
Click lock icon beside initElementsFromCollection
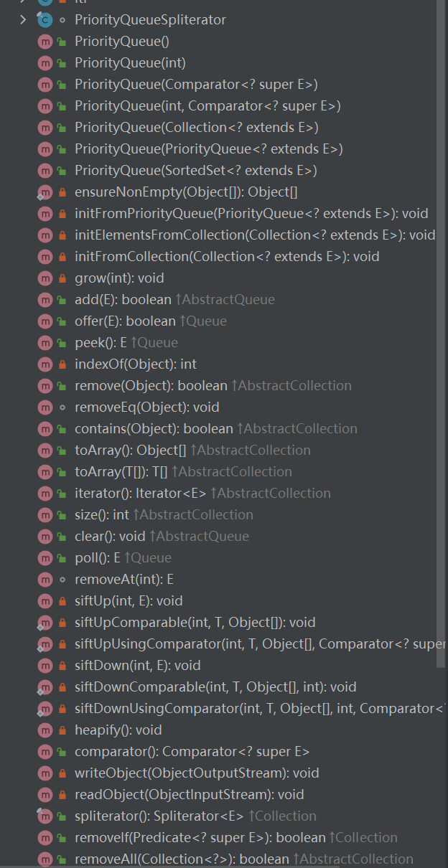point(62,235)
